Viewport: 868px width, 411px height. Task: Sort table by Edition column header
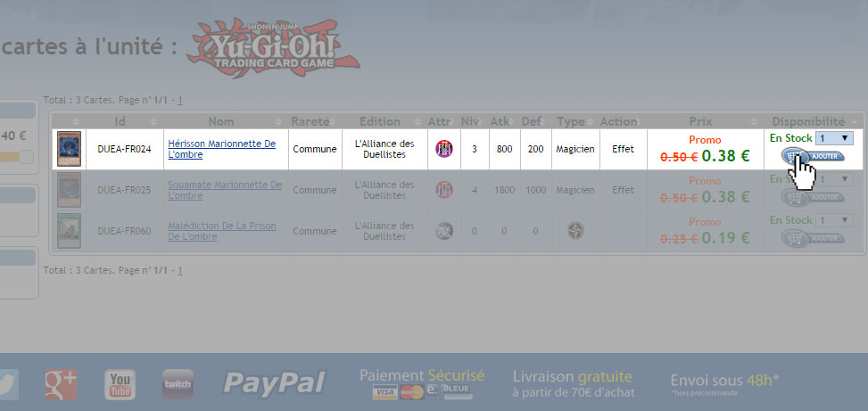384,121
